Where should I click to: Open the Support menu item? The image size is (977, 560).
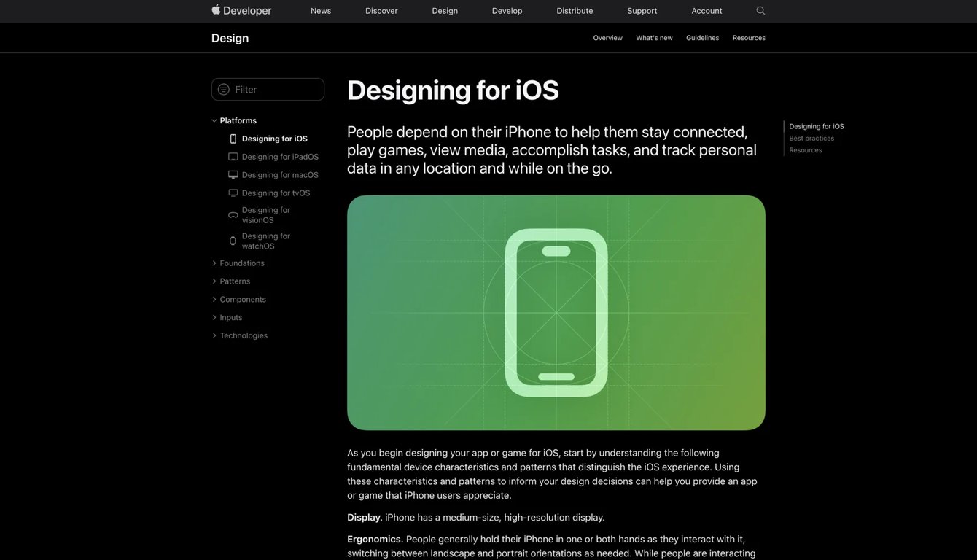click(x=642, y=11)
